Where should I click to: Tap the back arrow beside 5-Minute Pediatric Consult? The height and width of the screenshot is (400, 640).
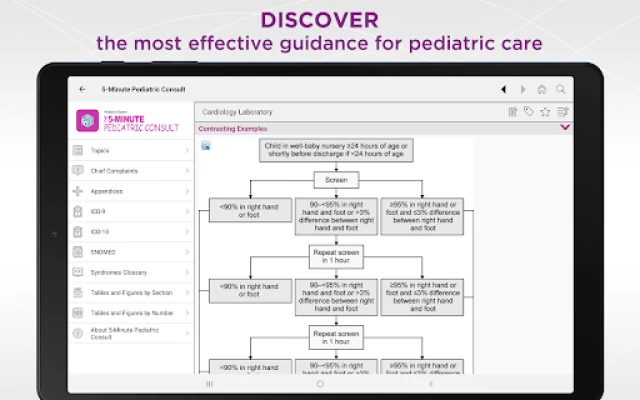tap(82, 89)
